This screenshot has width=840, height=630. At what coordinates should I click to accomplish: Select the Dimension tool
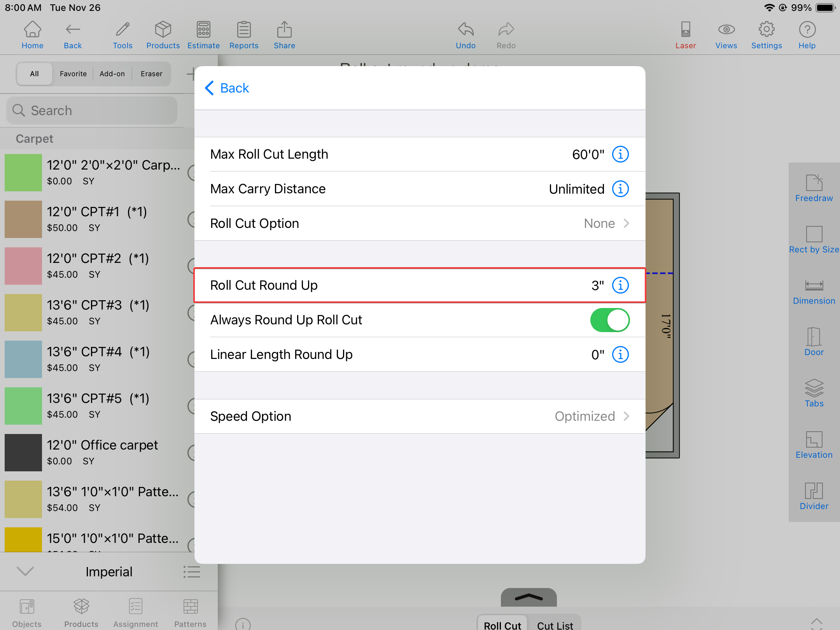click(814, 292)
